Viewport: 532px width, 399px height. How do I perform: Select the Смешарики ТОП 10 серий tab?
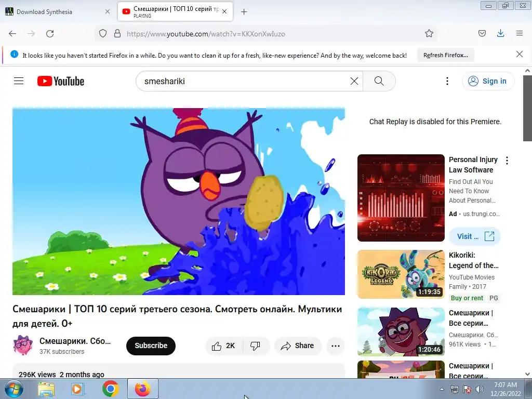pos(176,11)
